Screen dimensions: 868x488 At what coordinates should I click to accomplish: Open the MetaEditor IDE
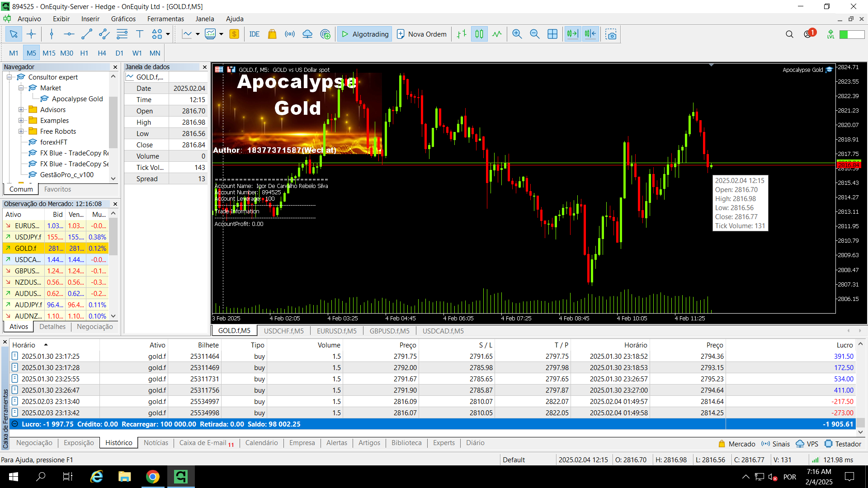(x=254, y=34)
